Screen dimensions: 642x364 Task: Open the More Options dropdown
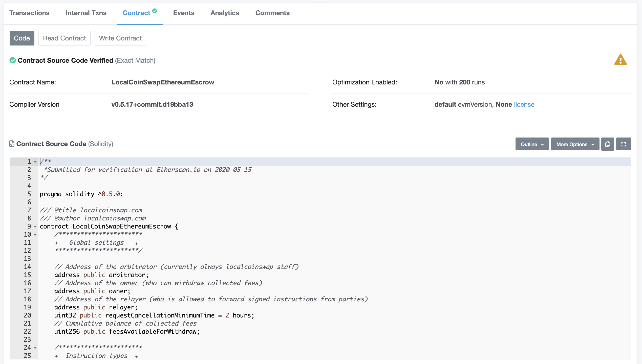click(575, 144)
